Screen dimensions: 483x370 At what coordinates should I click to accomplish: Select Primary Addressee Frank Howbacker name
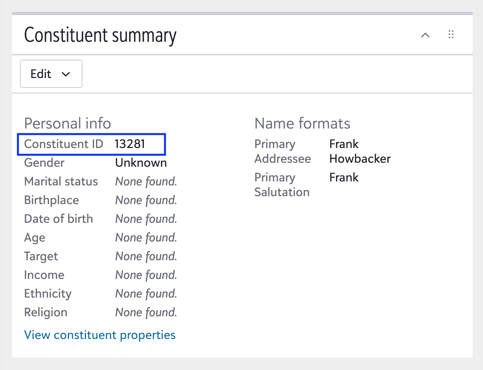[x=360, y=151]
